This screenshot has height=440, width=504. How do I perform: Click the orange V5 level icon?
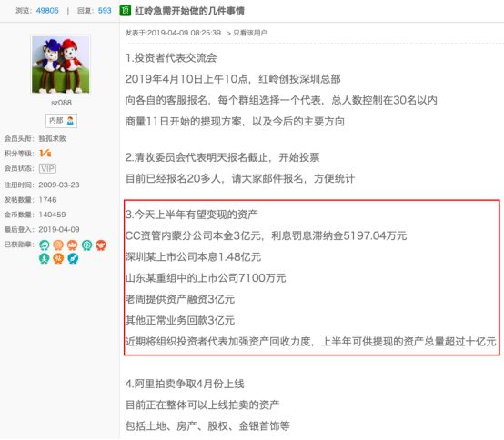point(45,154)
